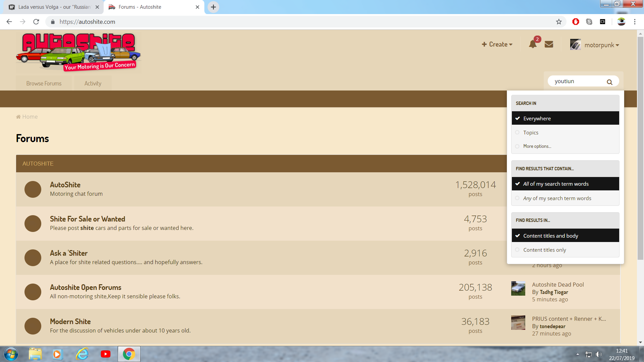Close the Forums - Autoshite tab

point(198,7)
